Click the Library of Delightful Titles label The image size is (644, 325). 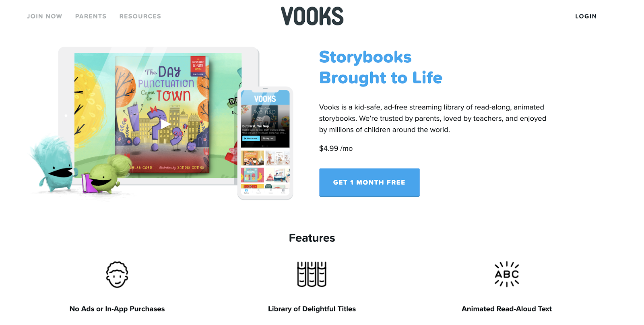(x=312, y=309)
